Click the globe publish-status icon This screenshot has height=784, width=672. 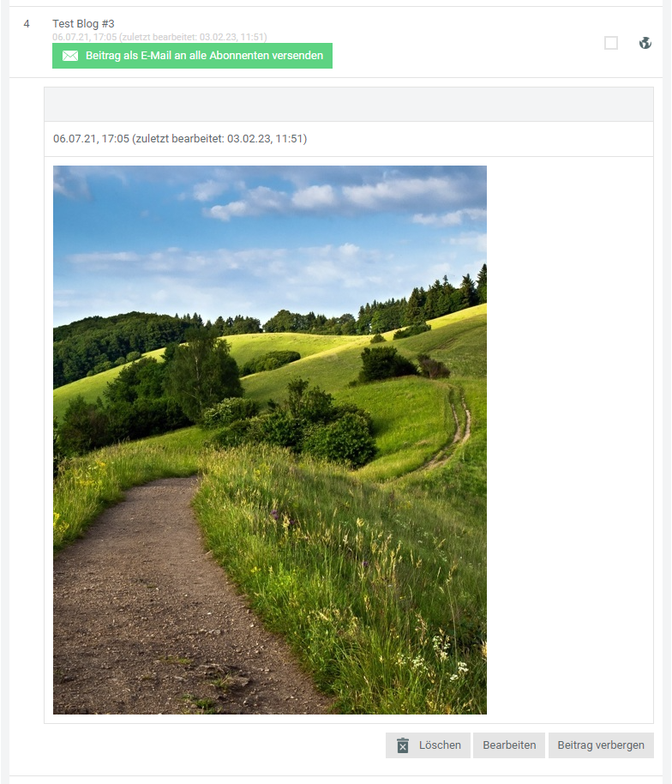pos(645,43)
